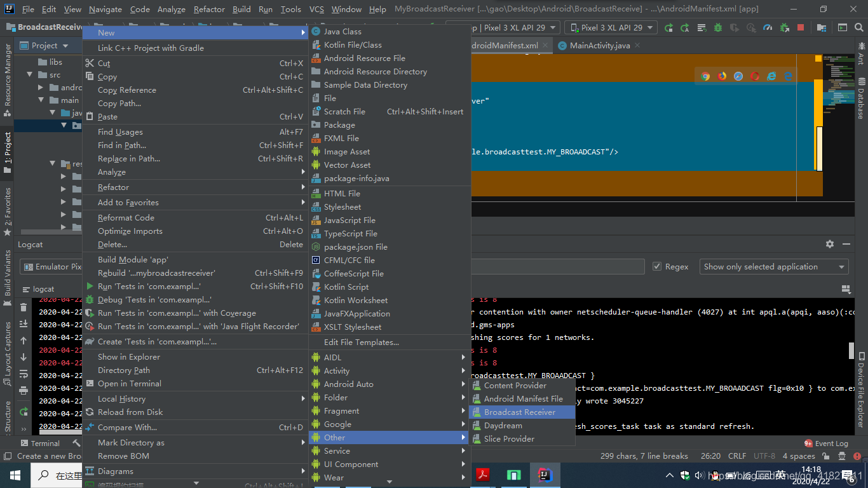Open in Opera browser icon in editor
This screenshot has height=488, width=868.
point(755,76)
